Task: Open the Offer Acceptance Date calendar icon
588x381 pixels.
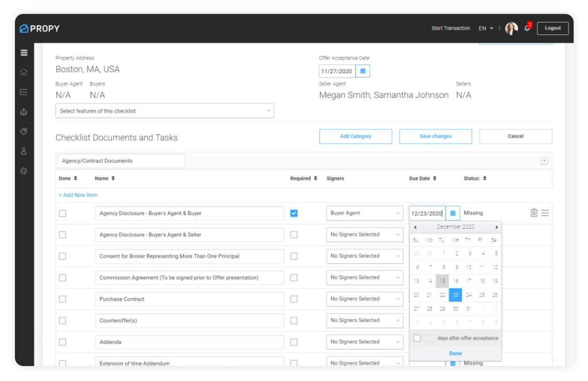Action: (x=363, y=71)
